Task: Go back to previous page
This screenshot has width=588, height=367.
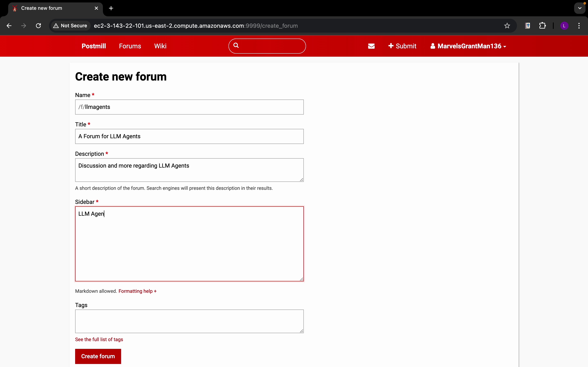Action: [9, 26]
